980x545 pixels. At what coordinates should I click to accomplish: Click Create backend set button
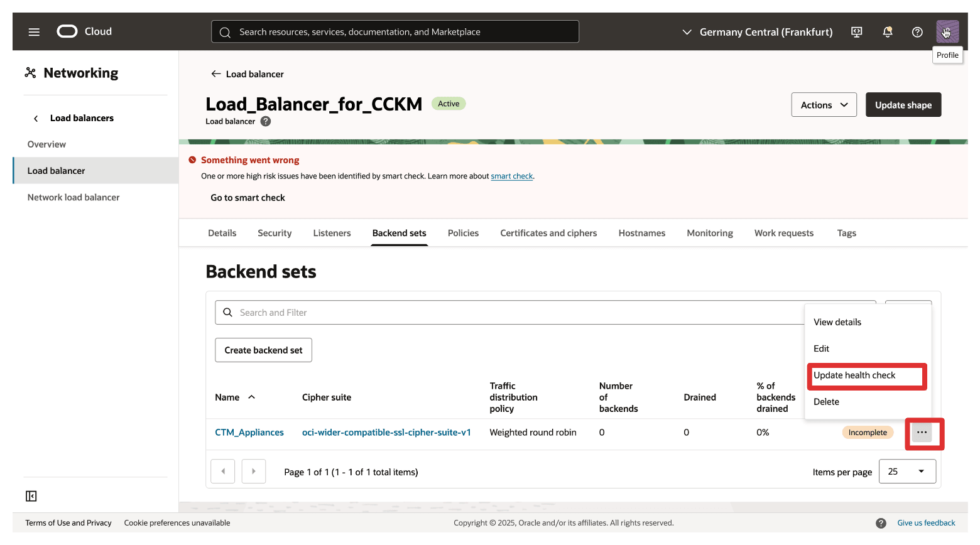(263, 350)
